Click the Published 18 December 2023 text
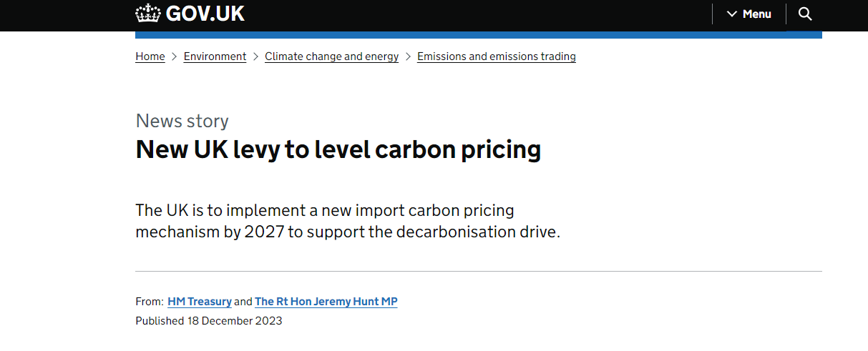This screenshot has height=351, width=868. click(208, 321)
